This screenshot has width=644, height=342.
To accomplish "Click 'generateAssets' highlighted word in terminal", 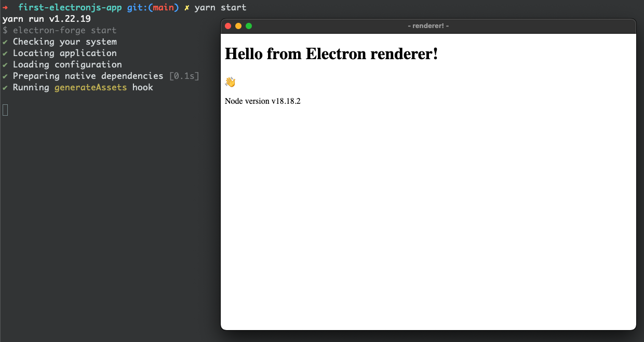I will tap(90, 87).
